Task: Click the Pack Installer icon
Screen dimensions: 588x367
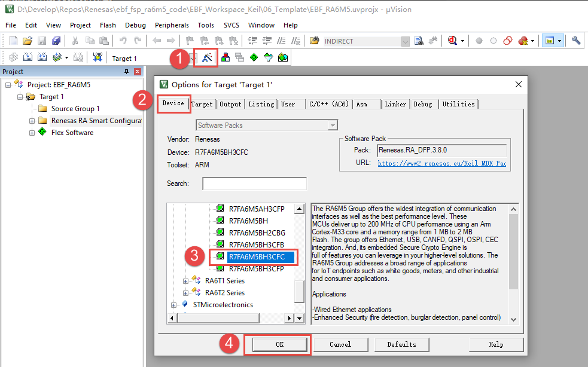Action: pyautogui.click(x=283, y=57)
